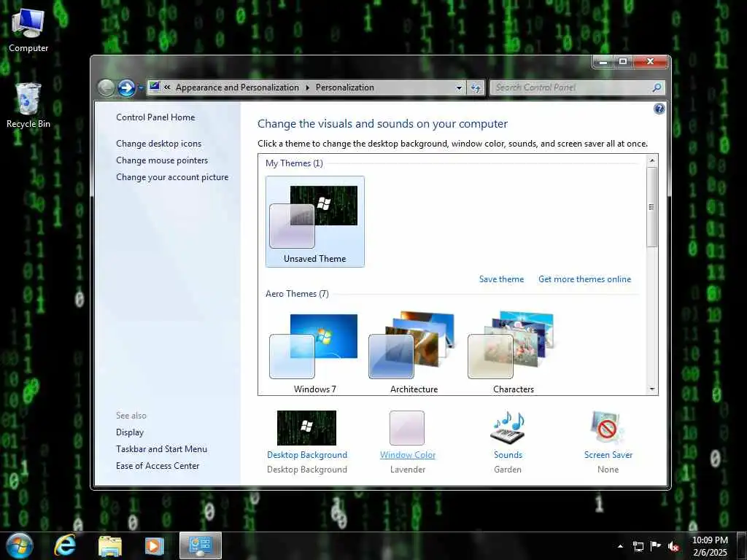Open Windows Explorer folder taskbar icon
This screenshot has width=747, height=560.
(110, 545)
